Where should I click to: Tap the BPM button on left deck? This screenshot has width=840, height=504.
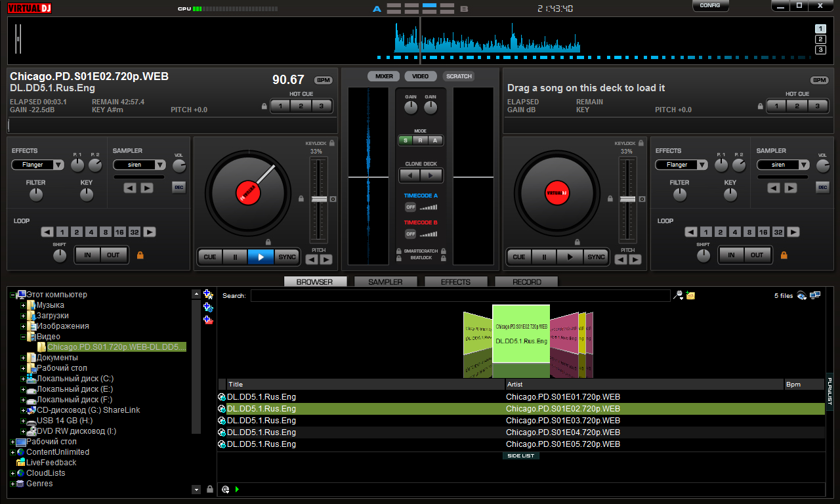tap(324, 80)
